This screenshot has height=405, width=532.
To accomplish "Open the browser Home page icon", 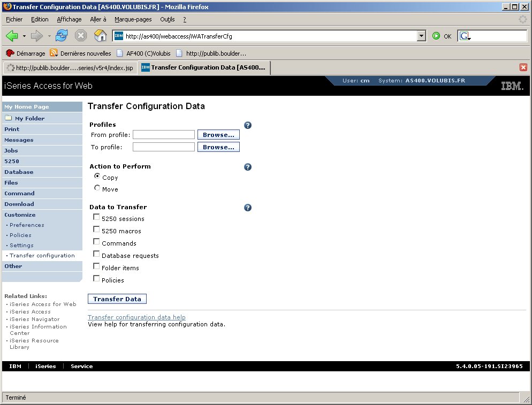I will click(100, 36).
